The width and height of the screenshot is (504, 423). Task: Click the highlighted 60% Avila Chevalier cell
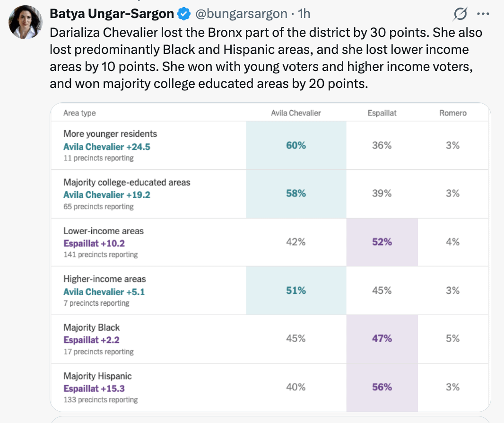[296, 145]
